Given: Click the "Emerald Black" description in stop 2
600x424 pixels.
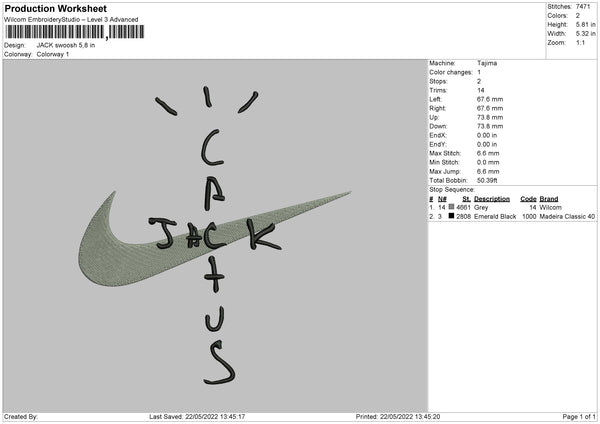Looking at the screenshot, I should 495,217.
